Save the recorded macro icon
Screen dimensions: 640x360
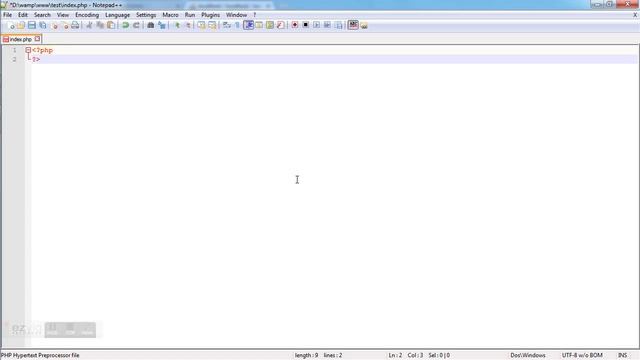(338, 25)
